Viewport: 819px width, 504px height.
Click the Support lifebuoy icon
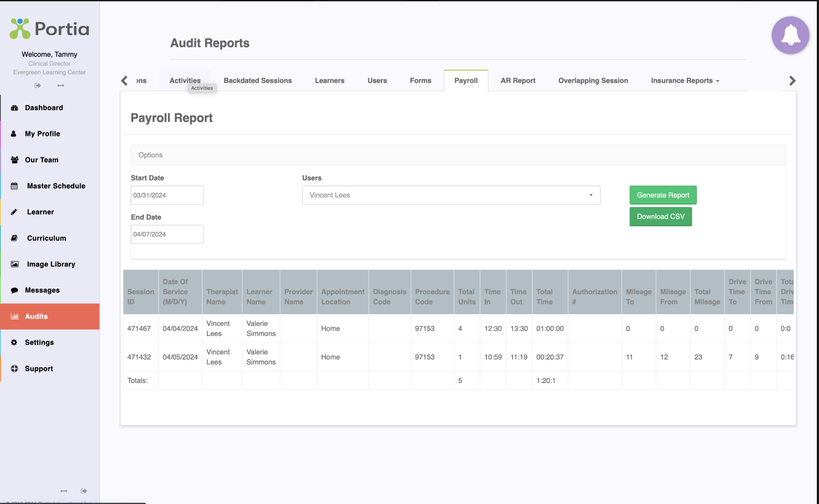click(x=14, y=369)
